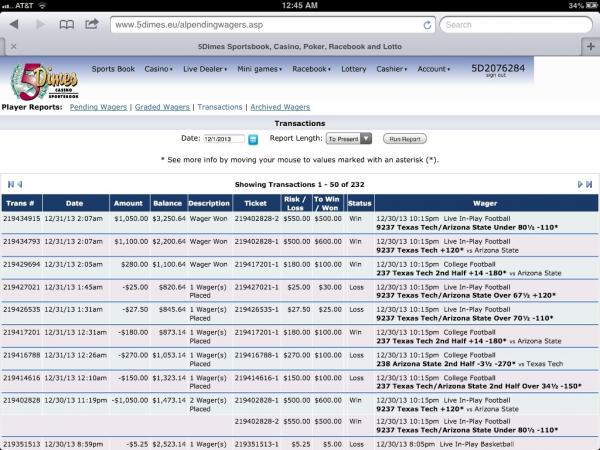Open the date picker calendar icon
This screenshot has height=450, width=600.
(x=253, y=139)
